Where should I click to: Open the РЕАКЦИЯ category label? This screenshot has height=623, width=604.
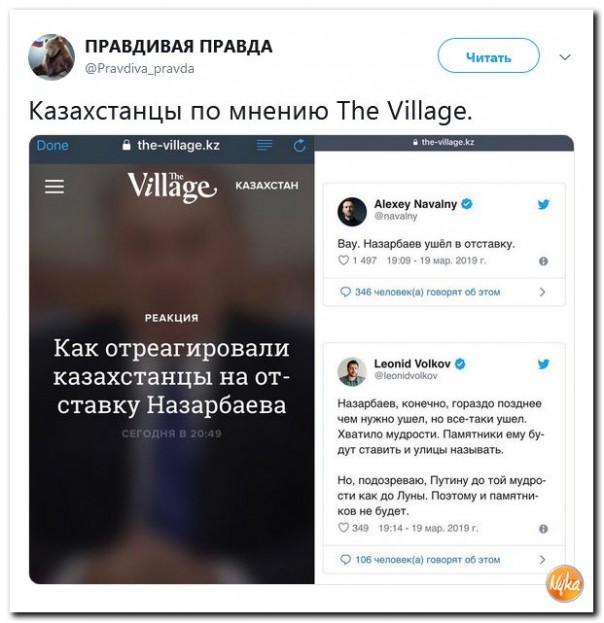click(x=172, y=318)
